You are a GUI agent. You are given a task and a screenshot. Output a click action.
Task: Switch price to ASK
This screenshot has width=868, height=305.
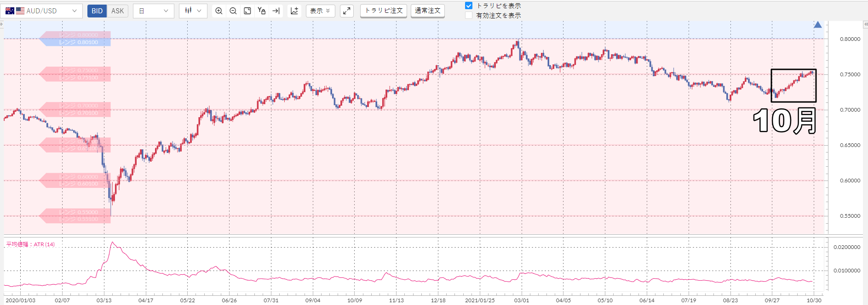[118, 11]
